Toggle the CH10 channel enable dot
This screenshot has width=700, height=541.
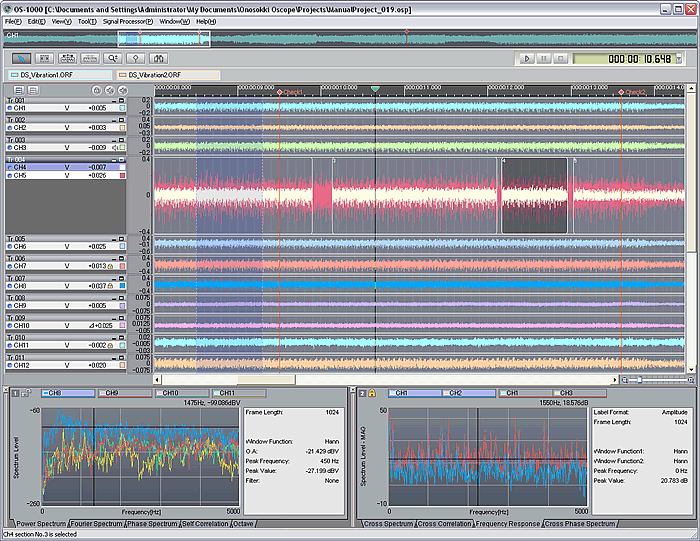tap(9, 326)
